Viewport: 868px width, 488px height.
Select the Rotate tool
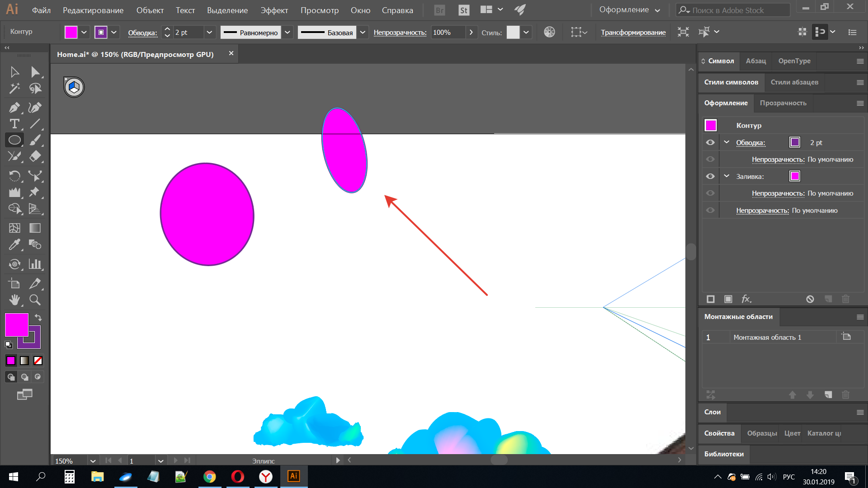[x=14, y=176]
